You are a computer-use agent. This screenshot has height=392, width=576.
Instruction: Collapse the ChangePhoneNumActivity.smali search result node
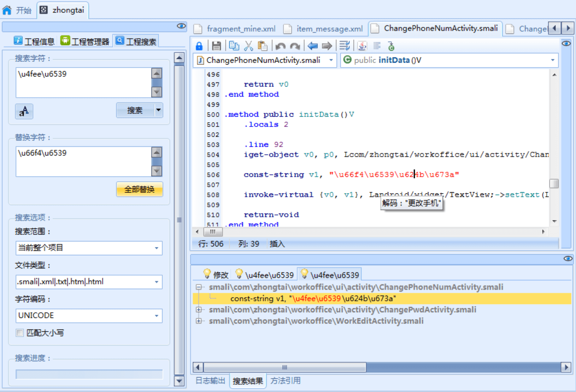(x=199, y=287)
